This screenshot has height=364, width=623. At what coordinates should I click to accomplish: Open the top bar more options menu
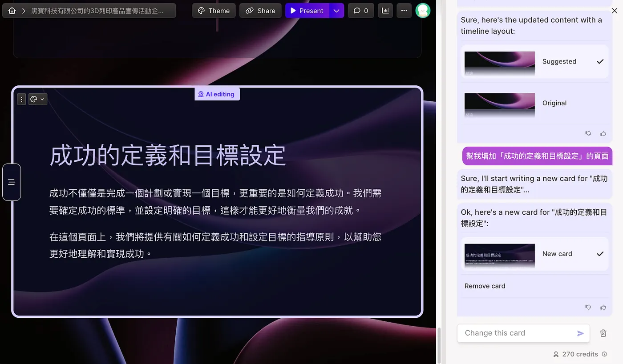pyautogui.click(x=404, y=11)
